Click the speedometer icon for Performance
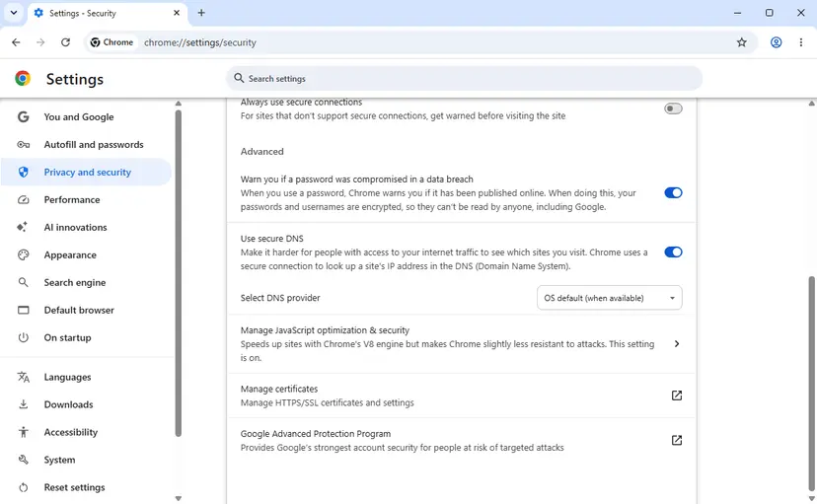This screenshot has height=504, width=817. point(23,199)
